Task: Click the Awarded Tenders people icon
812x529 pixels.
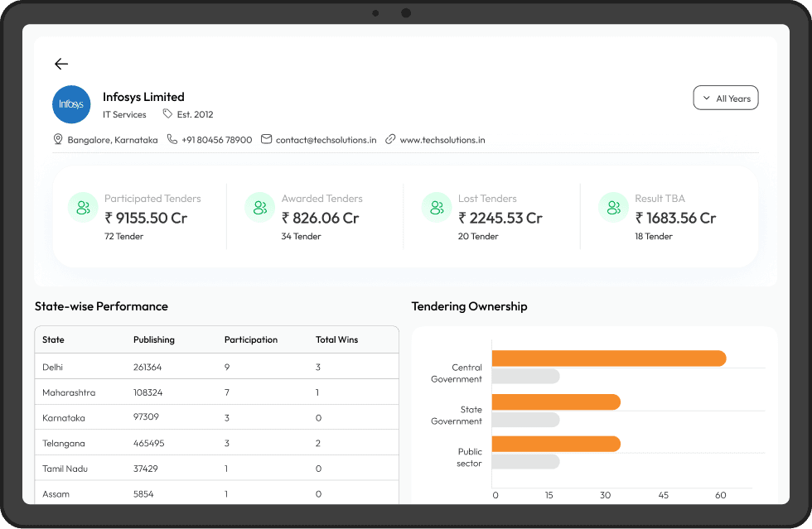Action: coord(259,207)
